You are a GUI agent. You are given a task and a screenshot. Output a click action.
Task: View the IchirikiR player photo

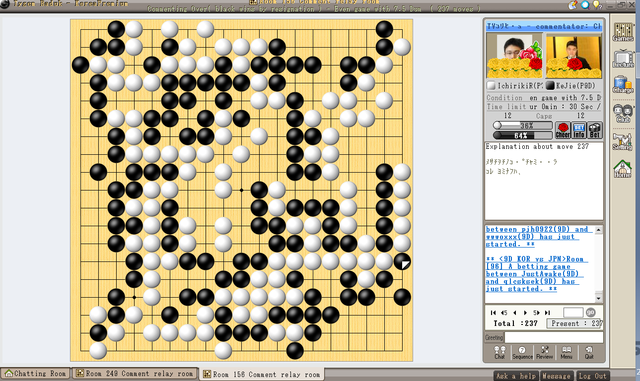click(x=514, y=56)
